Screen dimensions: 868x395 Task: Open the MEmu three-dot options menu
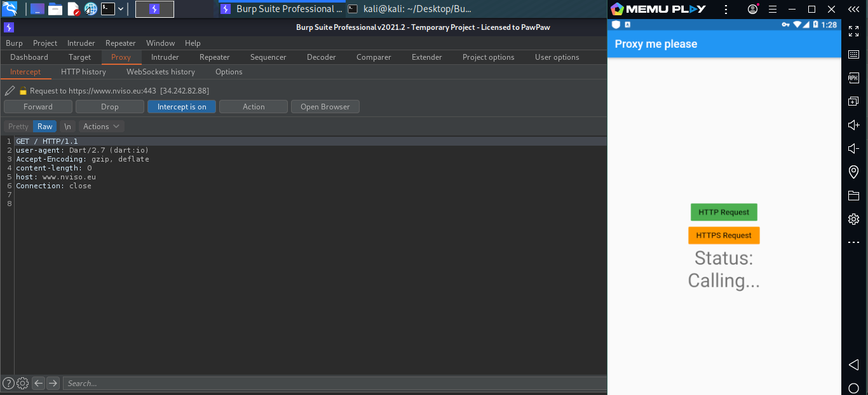click(726, 10)
